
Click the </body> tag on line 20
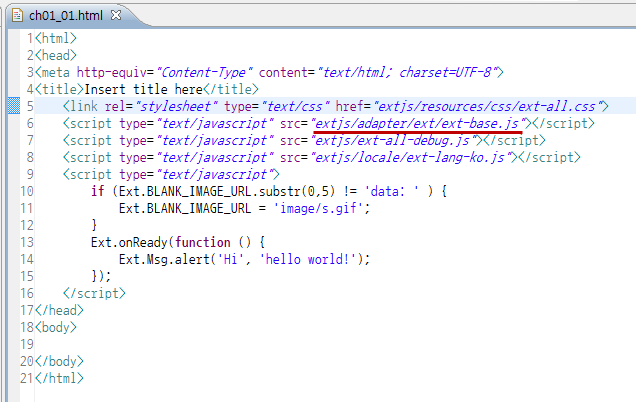(59, 361)
